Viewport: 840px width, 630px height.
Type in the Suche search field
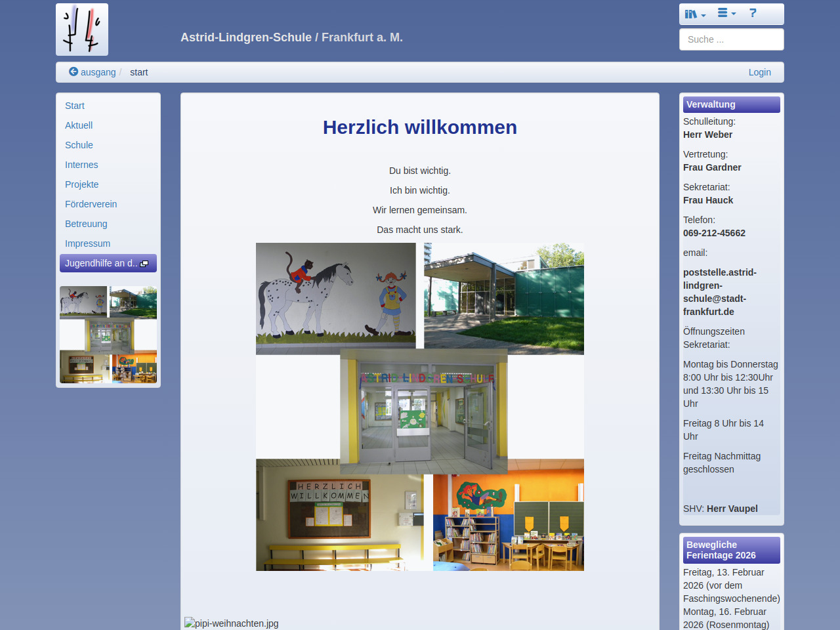[x=731, y=39]
